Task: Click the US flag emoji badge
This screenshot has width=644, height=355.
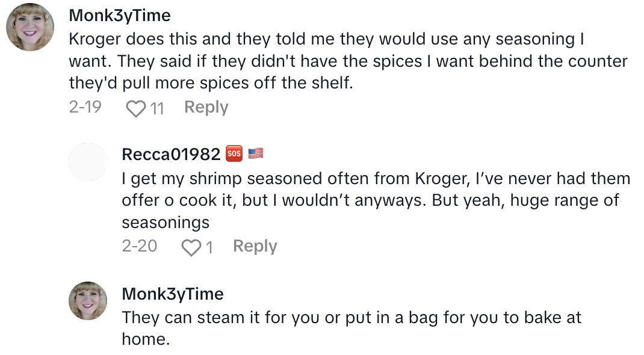Action: (256, 154)
